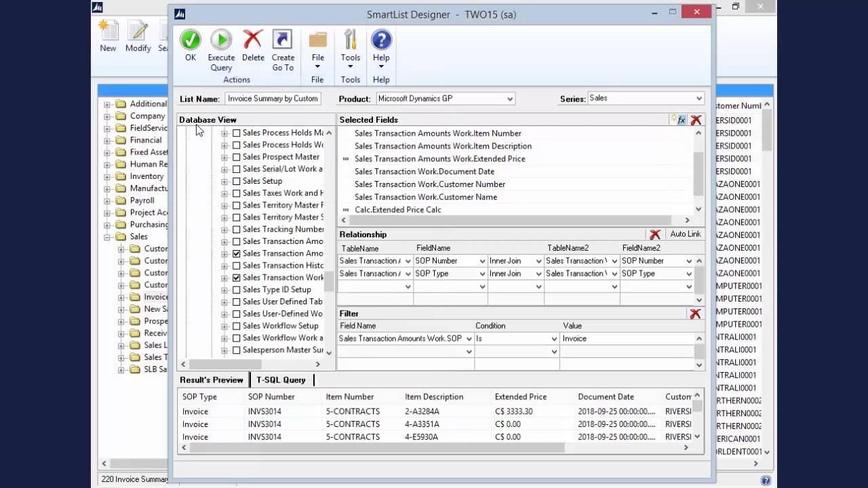Click the Auto Link button
This screenshot has width=868, height=488.
pos(685,235)
